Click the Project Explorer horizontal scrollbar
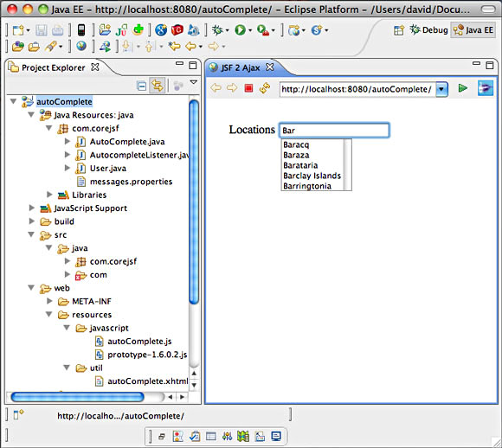The height and width of the screenshot is (448, 502). pyautogui.click(x=77, y=397)
